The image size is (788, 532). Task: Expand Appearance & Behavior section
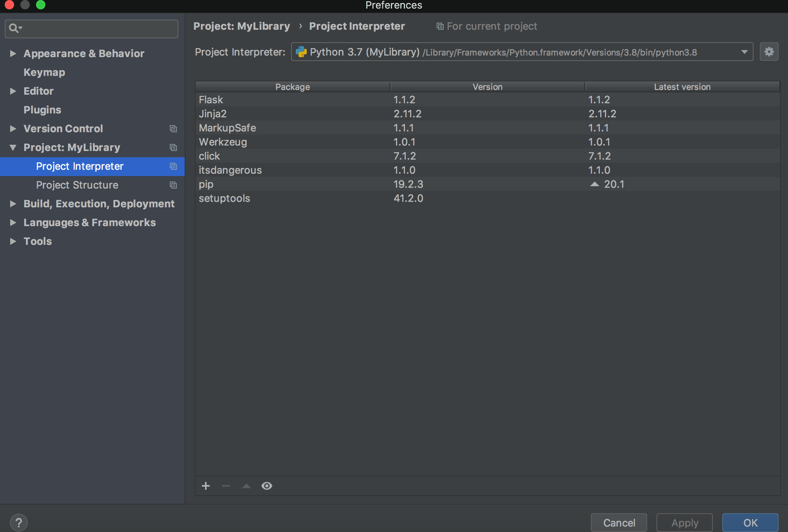(13, 54)
